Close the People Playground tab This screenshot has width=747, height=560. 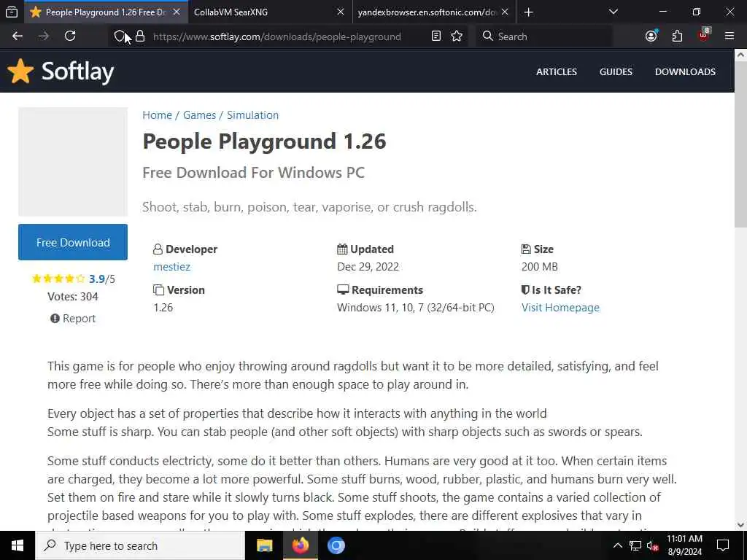coord(177,12)
